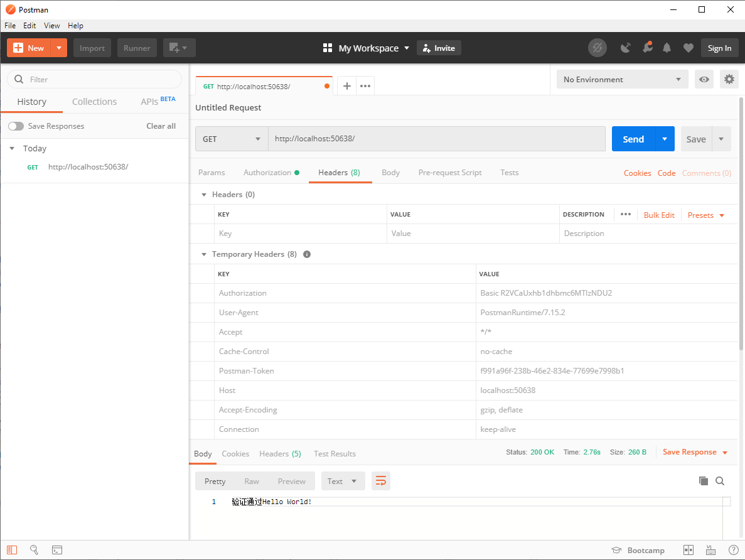Open the GET method dropdown

[232, 139]
